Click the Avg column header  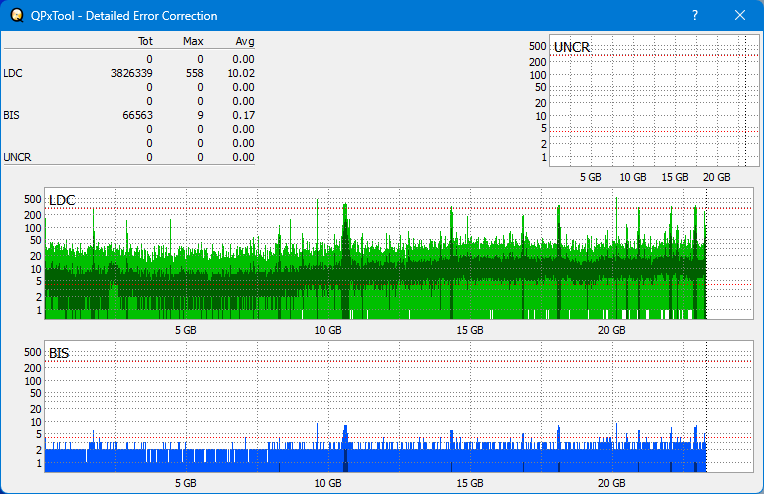coord(245,42)
